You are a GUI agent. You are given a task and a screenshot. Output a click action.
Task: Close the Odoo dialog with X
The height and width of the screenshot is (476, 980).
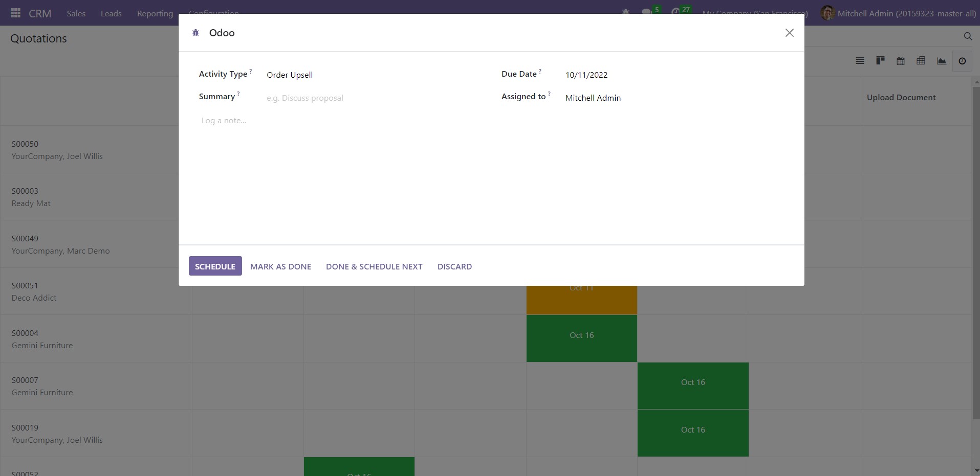tap(789, 33)
